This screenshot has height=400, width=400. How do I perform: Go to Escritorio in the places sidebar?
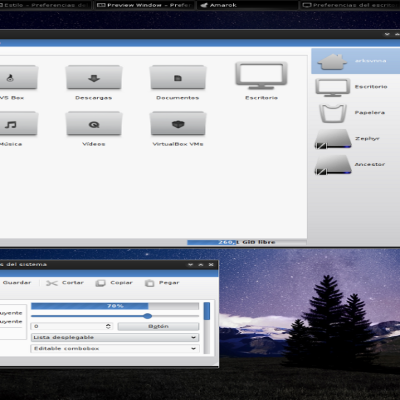point(355,87)
